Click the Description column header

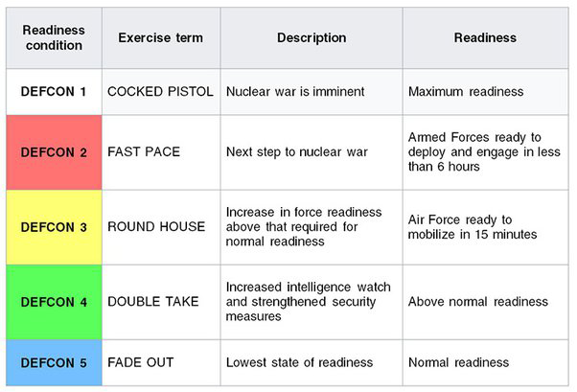(x=312, y=38)
